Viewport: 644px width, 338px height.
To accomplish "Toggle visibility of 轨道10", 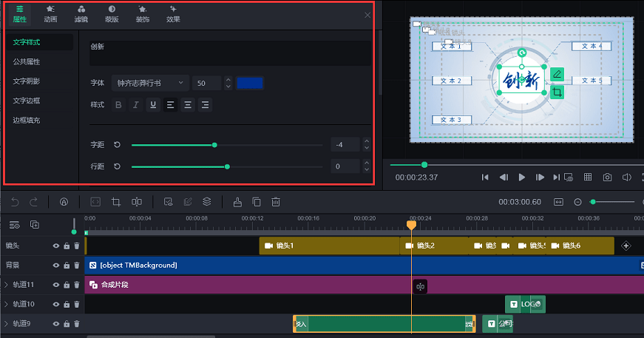I will (x=56, y=304).
